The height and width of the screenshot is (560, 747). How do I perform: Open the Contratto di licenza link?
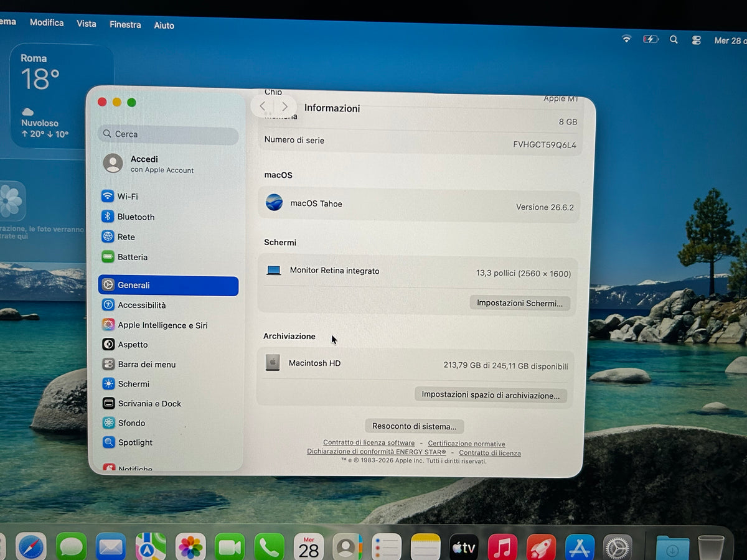pyautogui.click(x=490, y=453)
